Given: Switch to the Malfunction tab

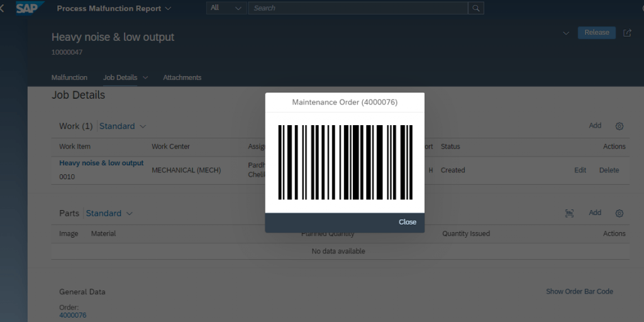Looking at the screenshot, I should [69, 77].
